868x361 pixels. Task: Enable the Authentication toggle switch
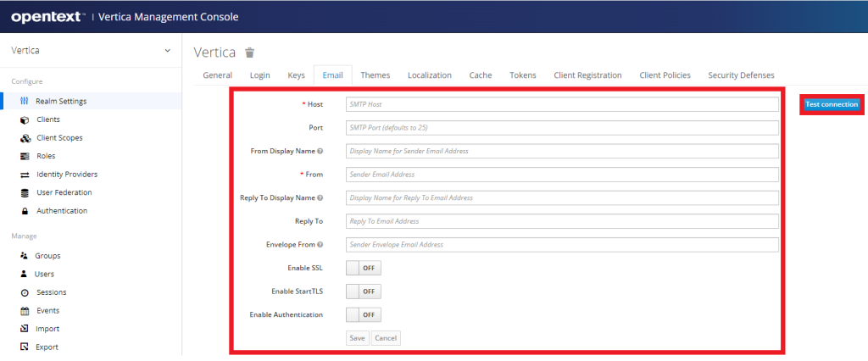click(x=364, y=314)
